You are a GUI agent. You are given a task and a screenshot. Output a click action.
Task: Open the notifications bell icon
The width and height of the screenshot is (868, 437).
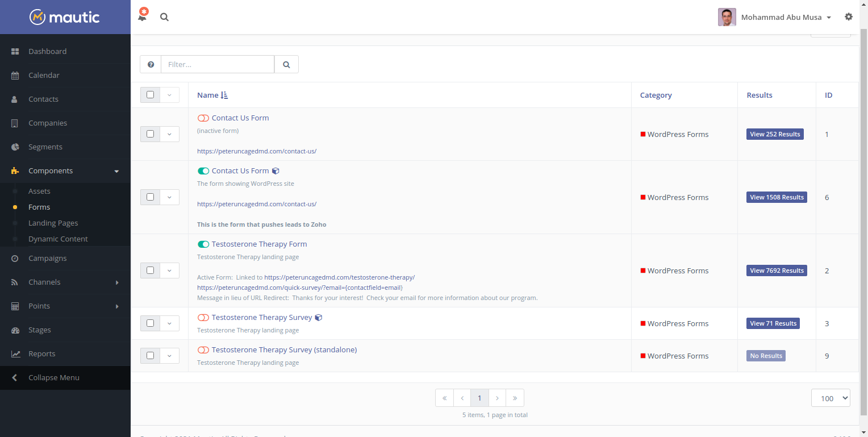143,16
